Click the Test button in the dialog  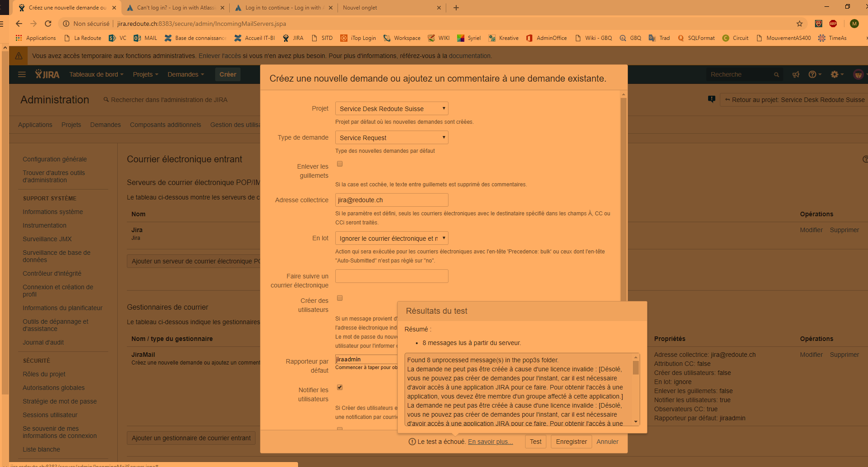click(535, 442)
